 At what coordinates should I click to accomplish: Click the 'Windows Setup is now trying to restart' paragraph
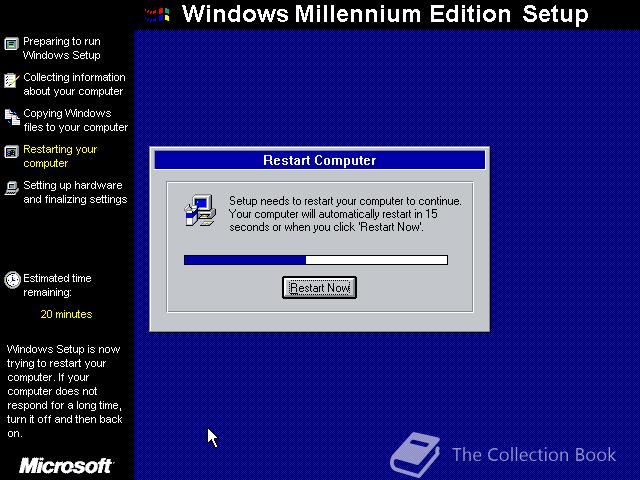click(x=64, y=391)
